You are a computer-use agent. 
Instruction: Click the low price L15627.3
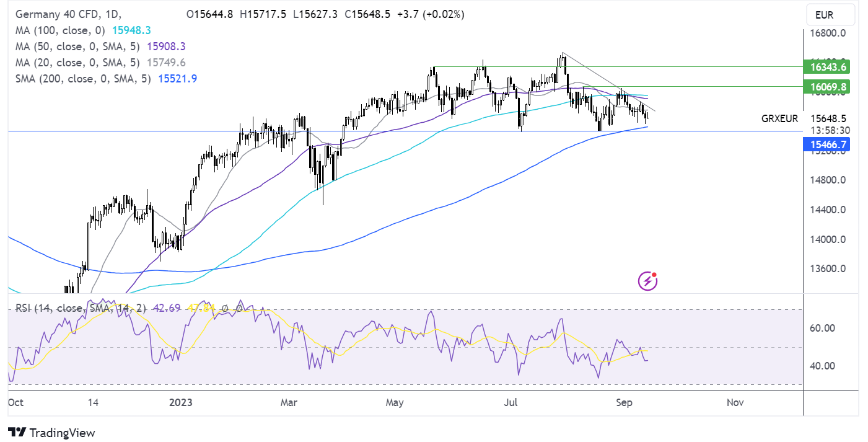pyautogui.click(x=314, y=14)
